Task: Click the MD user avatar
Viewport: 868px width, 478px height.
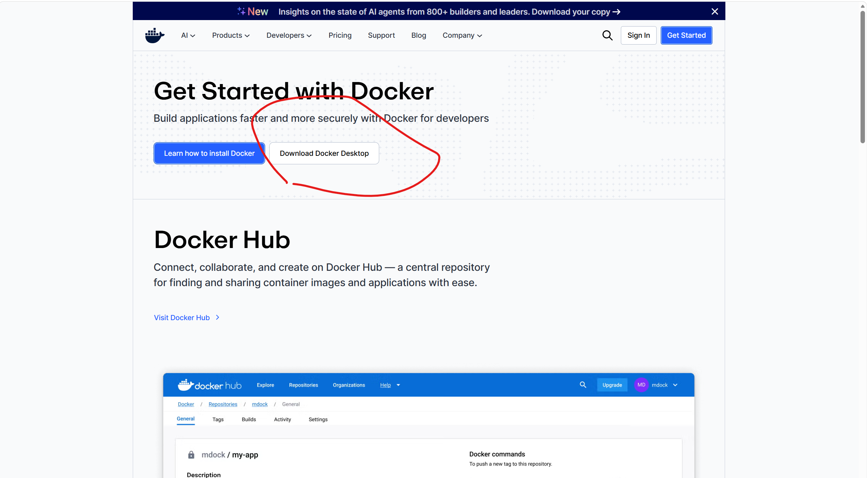Action: 641,385
